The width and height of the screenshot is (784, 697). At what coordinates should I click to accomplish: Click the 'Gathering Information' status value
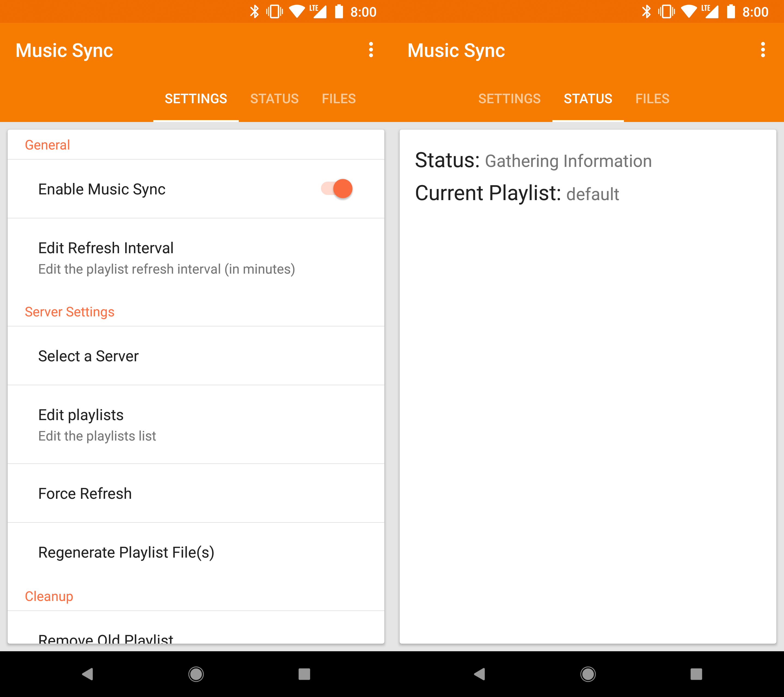[568, 161]
